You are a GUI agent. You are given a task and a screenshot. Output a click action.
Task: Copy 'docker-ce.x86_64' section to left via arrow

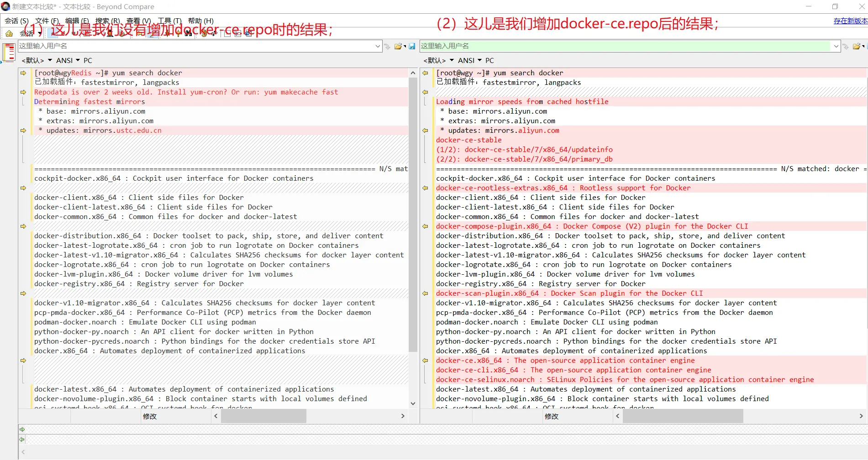pyautogui.click(x=425, y=361)
